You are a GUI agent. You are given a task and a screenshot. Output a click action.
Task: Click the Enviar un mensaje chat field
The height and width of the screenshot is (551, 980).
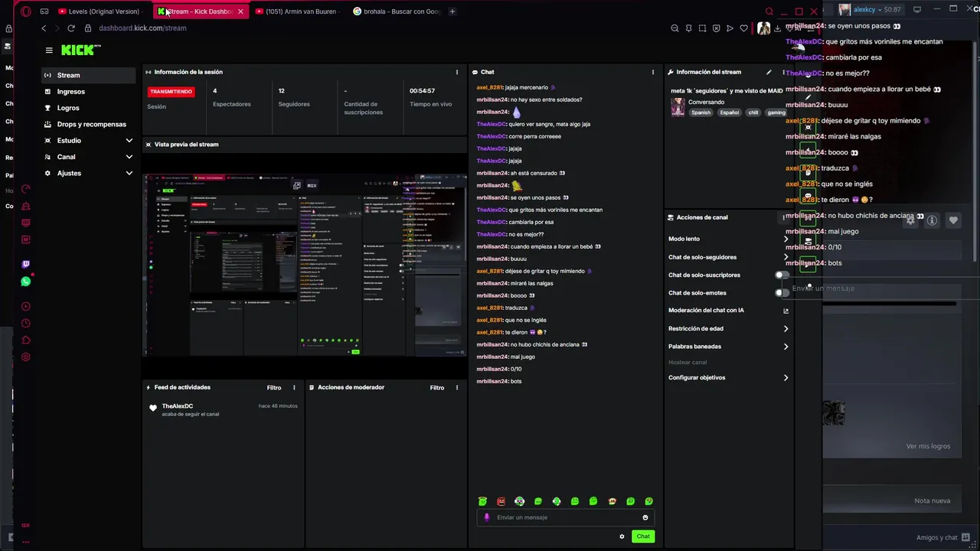point(565,517)
